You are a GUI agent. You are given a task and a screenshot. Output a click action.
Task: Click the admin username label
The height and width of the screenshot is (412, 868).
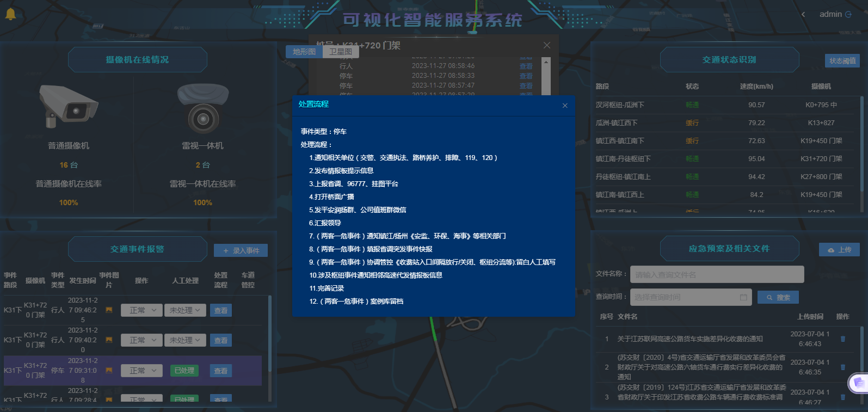coord(830,14)
